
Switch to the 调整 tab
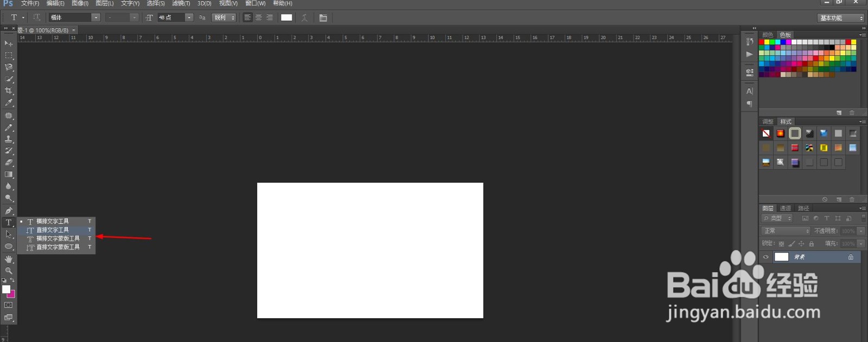(x=768, y=121)
